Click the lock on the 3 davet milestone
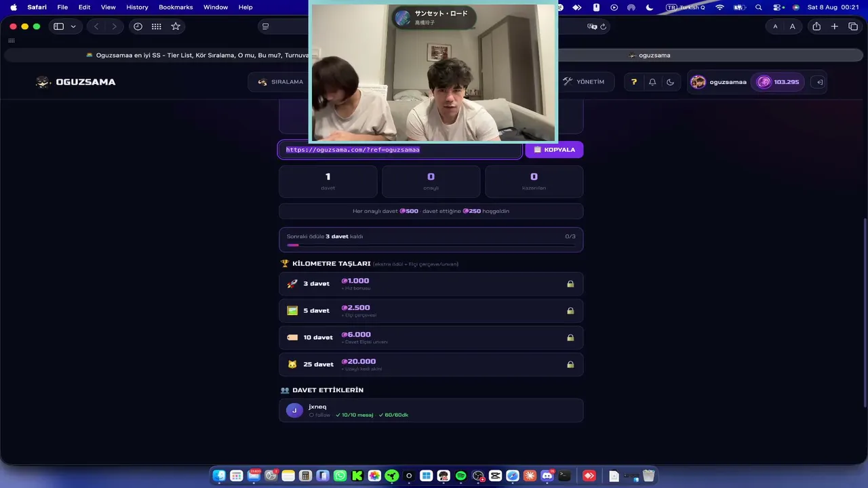Screen dimensions: 868x488 pos(570,284)
